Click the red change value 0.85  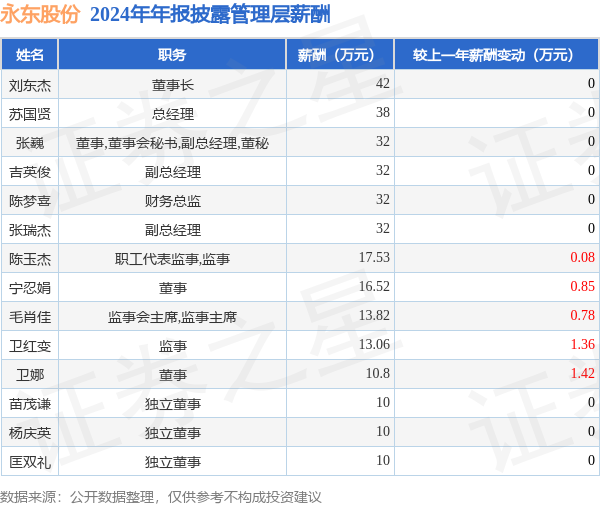(x=582, y=286)
